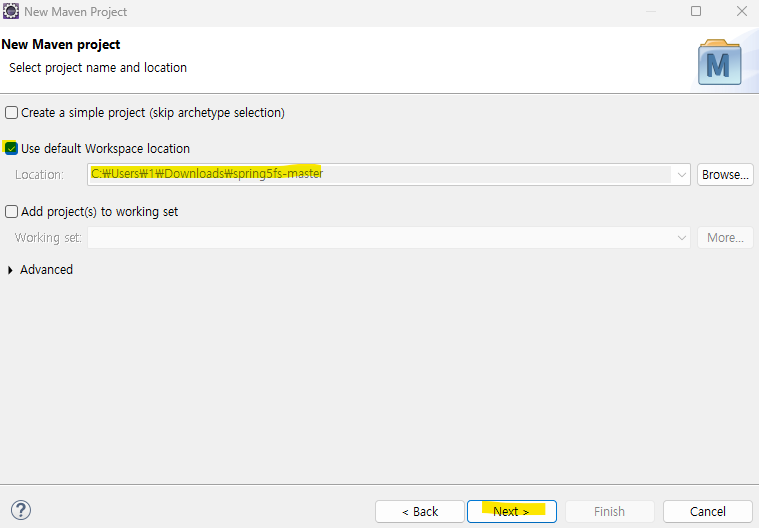Viewport: 759px width, 528px height.
Task: Enable Add project(s) to working set
Action: click(x=11, y=211)
